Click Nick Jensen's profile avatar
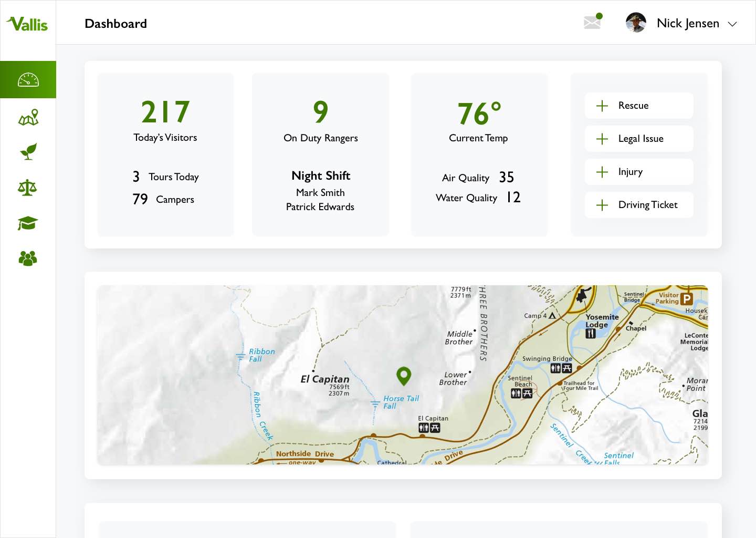 pyautogui.click(x=636, y=23)
